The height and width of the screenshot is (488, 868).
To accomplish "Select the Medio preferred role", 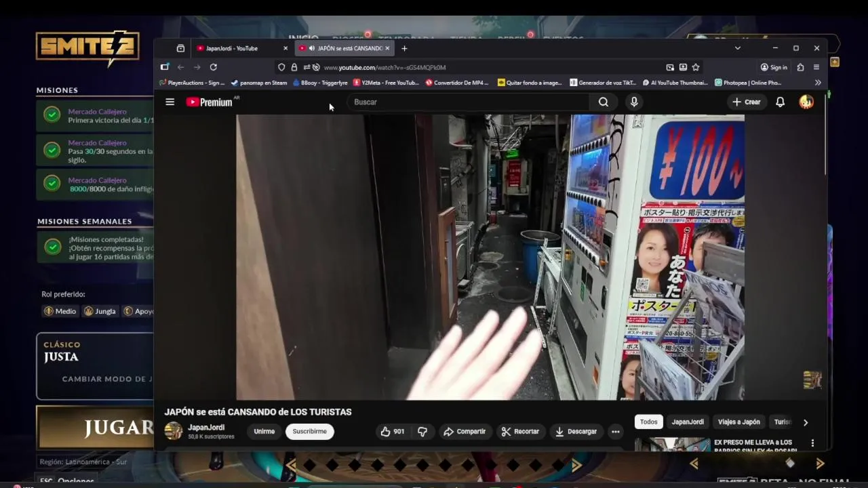I will point(60,311).
